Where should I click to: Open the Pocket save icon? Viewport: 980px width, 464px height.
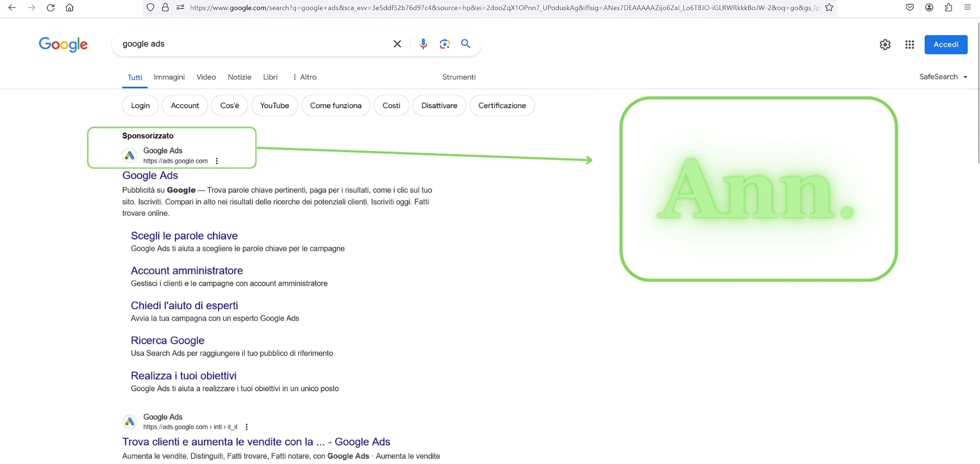[x=910, y=7]
